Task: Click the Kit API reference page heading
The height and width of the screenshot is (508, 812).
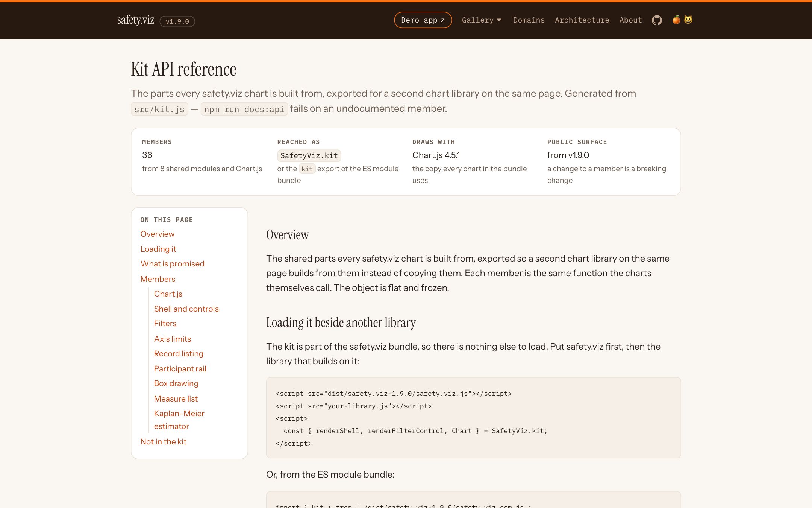Action: coord(183,69)
